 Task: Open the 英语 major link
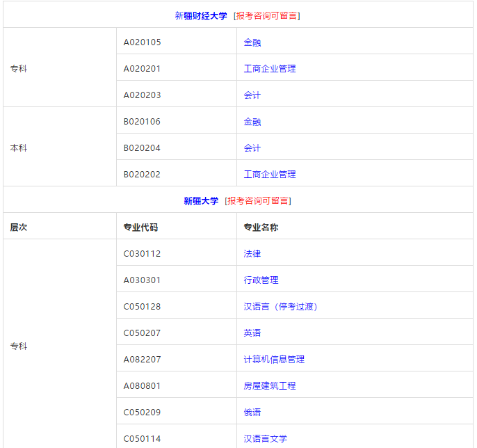(252, 333)
